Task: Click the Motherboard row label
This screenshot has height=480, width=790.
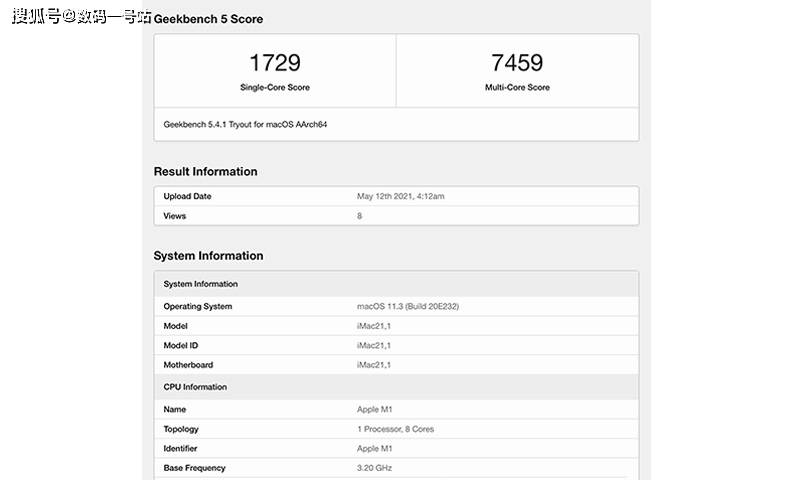Action: [188, 365]
